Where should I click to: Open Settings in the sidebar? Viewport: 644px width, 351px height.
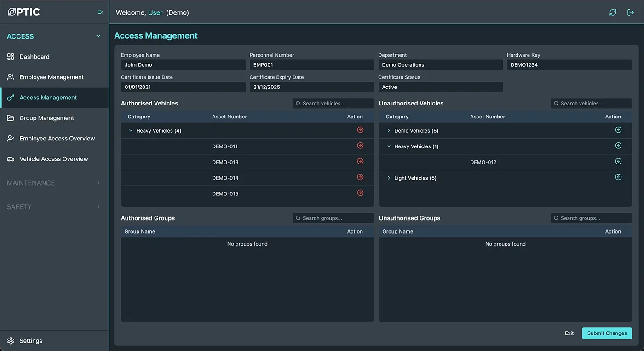[x=54, y=341]
